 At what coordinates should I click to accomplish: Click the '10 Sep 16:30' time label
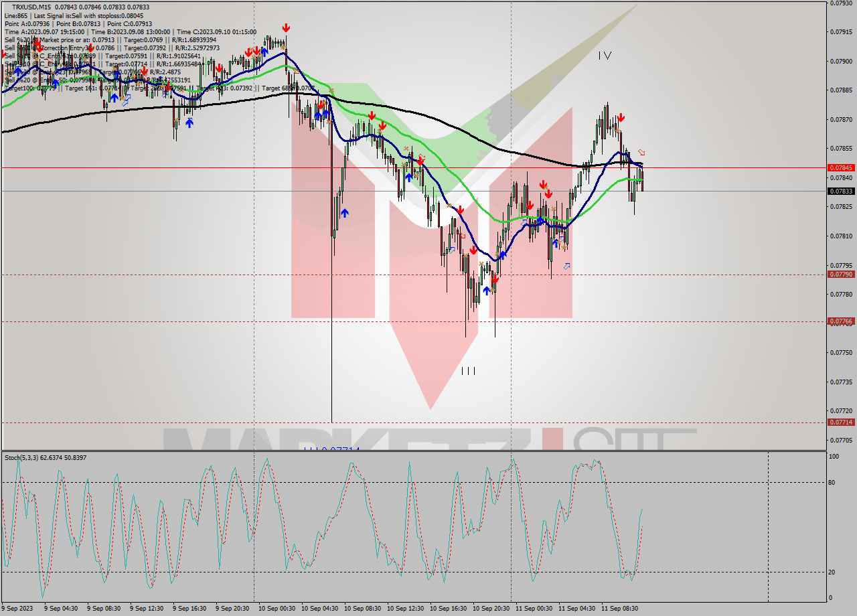click(x=448, y=609)
